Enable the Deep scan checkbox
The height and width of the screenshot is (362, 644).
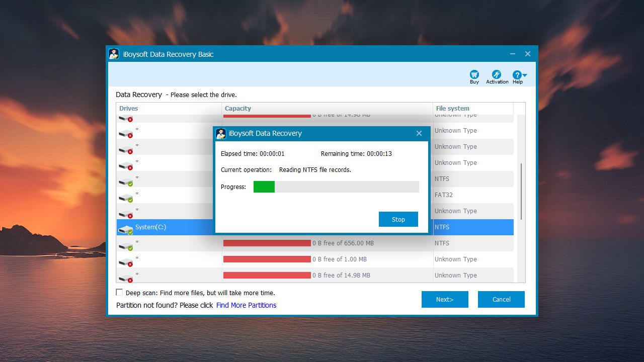pos(120,293)
